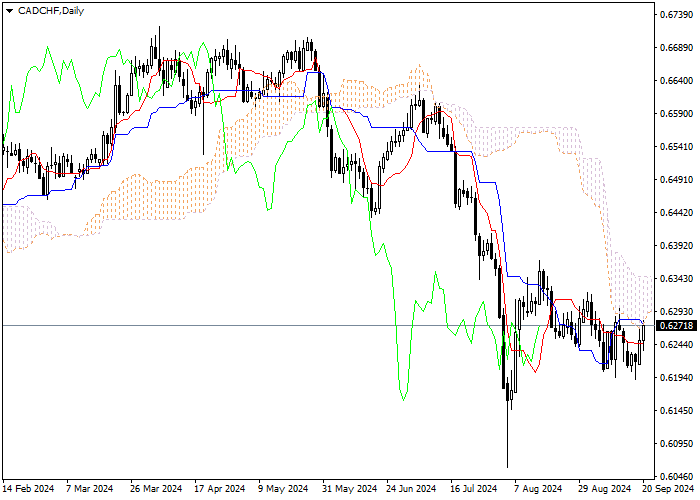
Task: Click the 0.63920 price axis label
Action: point(676,246)
